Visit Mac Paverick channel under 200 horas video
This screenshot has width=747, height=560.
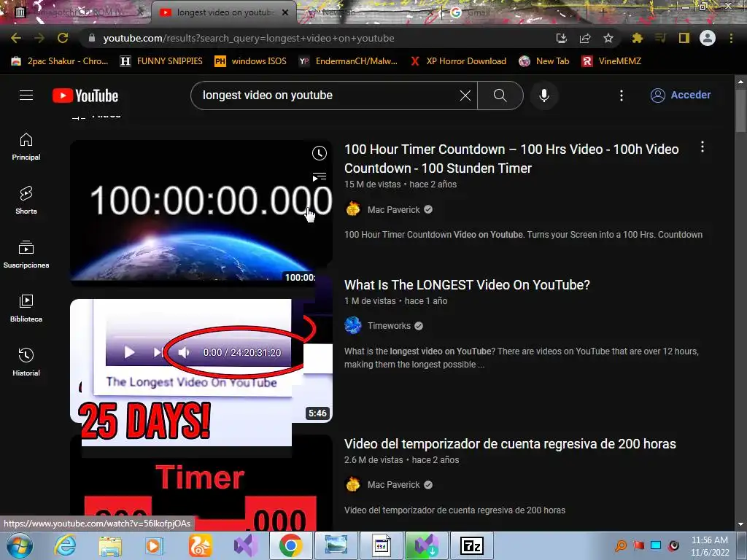[x=393, y=485]
